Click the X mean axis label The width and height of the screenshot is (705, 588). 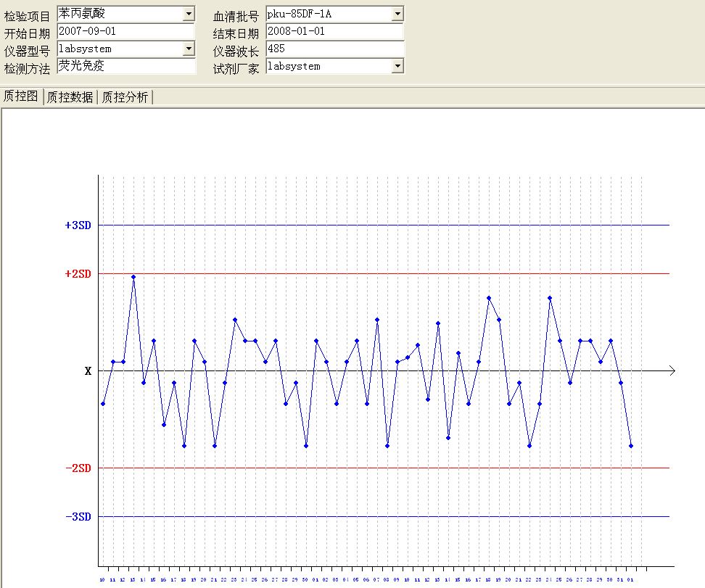pos(88,371)
